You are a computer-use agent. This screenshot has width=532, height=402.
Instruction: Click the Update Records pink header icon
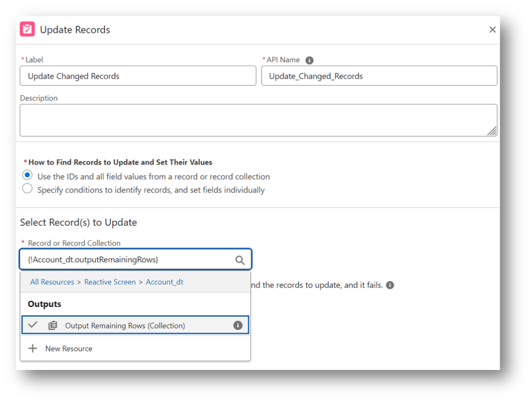click(28, 30)
